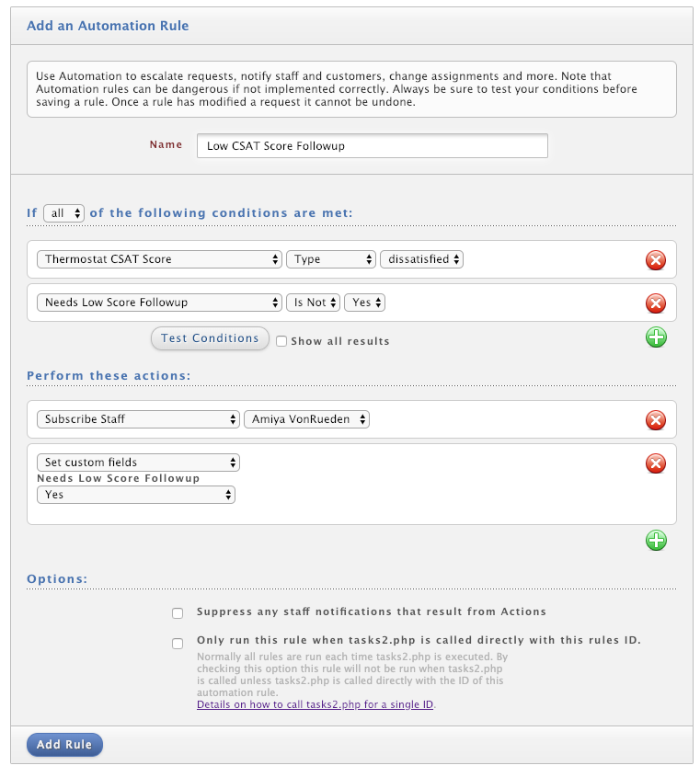Image resolution: width=700 pixels, height=777 pixels.
Task: Open details on calling tasks2.php link
Action: (x=315, y=704)
